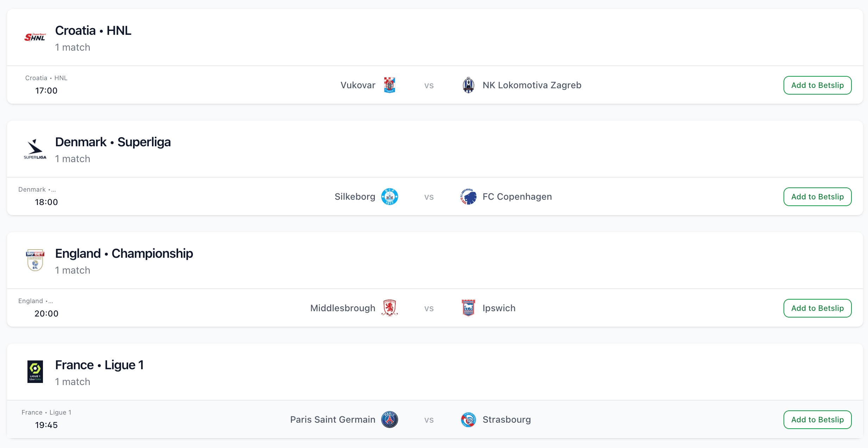This screenshot has width=868, height=448.
Task: Click the Strasbourg club crest
Action: pyautogui.click(x=468, y=420)
